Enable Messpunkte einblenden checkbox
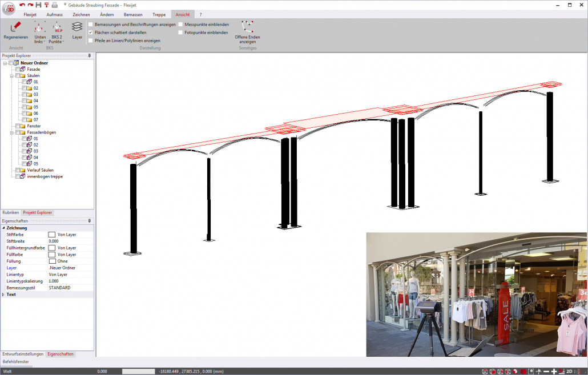This screenshot has height=375, width=588. click(x=180, y=25)
